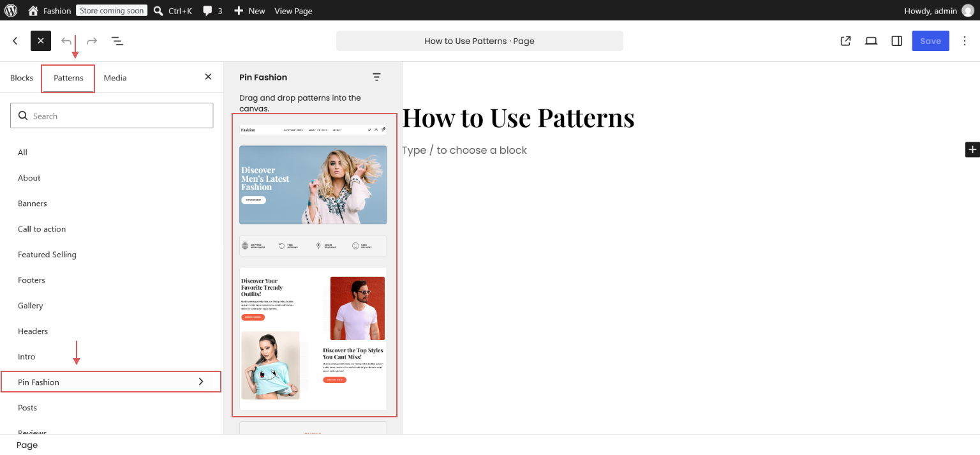Open the page in a new tab

[845, 41]
